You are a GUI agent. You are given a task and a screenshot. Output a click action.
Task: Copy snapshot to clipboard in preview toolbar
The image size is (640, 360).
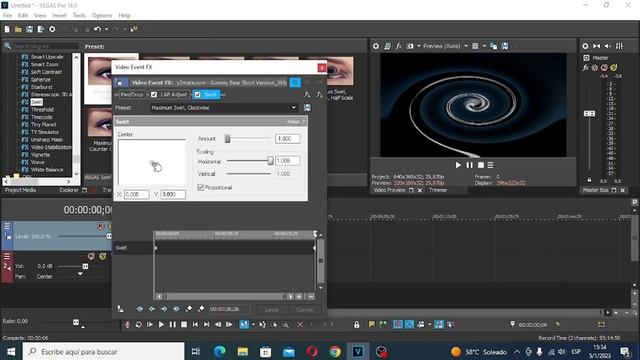point(493,46)
